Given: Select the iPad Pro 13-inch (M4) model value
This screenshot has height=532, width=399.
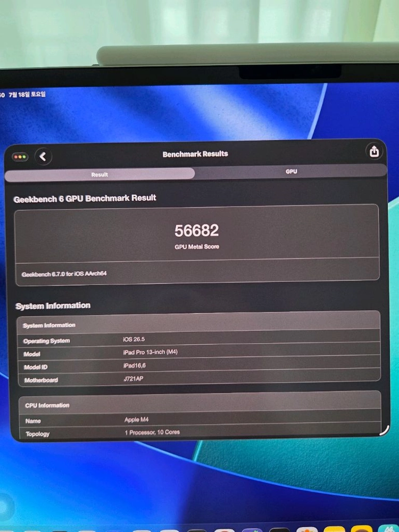Looking at the screenshot, I should [151, 352].
